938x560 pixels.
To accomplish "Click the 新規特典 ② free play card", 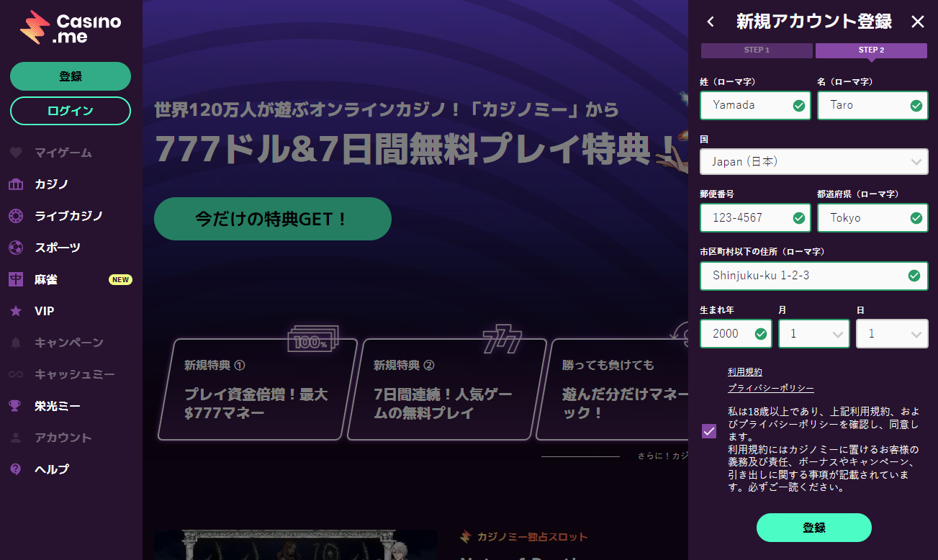I will click(447, 389).
